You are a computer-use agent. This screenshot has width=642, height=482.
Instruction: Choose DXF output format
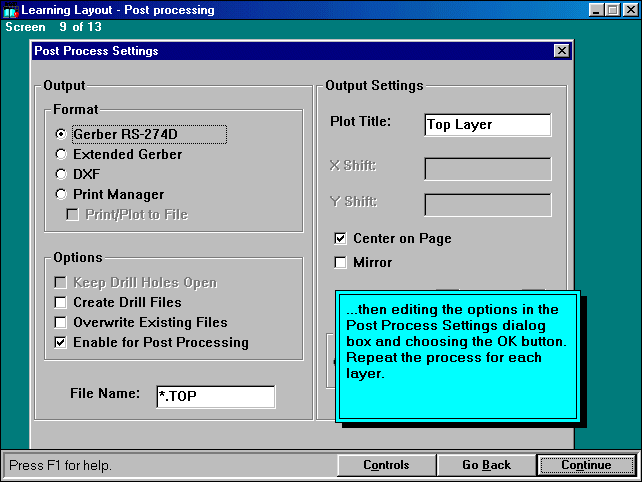pos(62,175)
